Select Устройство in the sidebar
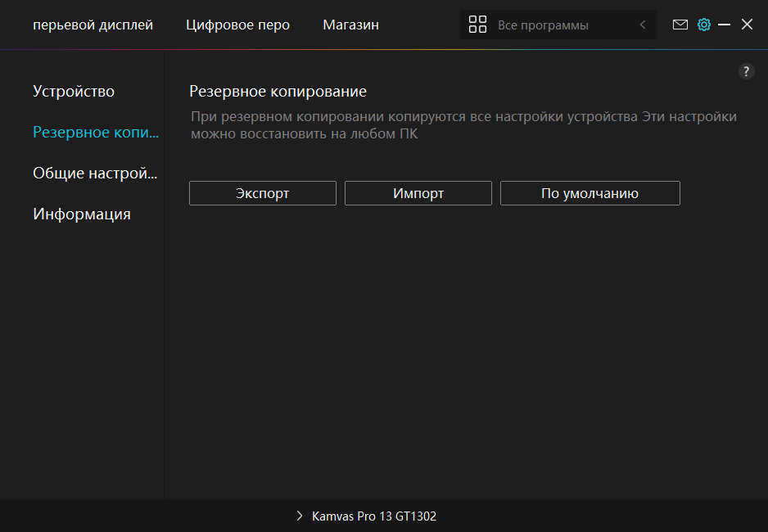768x532 pixels. pyautogui.click(x=74, y=92)
